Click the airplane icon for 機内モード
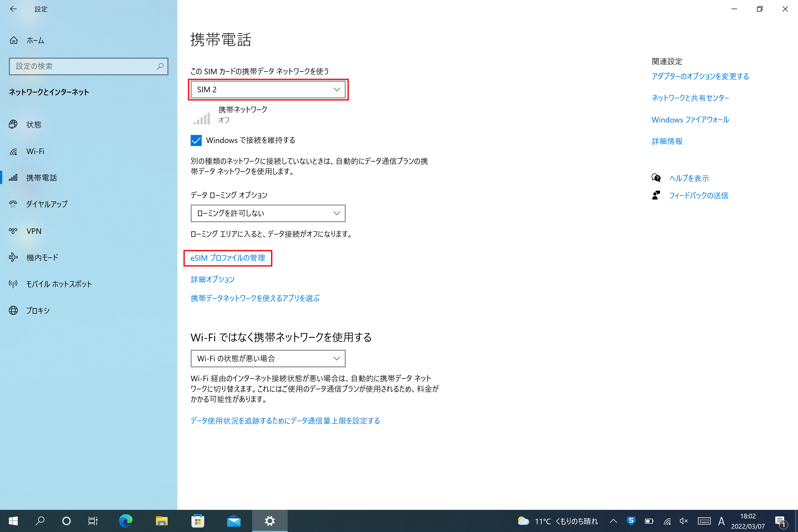The image size is (798, 532). tap(13, 257)
